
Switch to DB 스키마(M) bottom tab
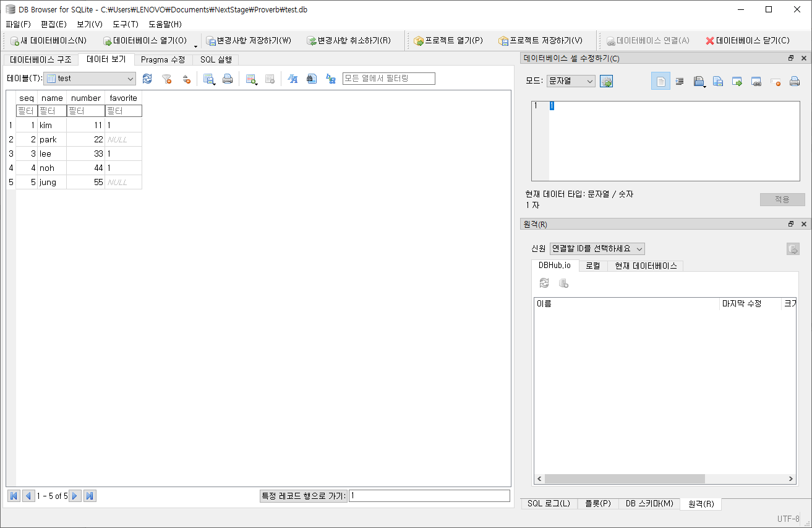(x=649, y=504)
